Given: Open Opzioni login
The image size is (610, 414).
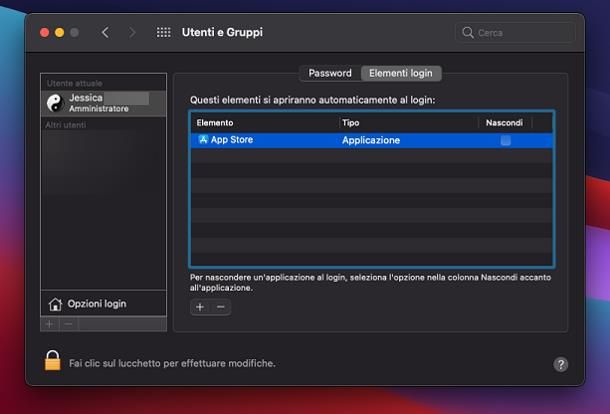Looking at the screenshot, I should [103, 303].
